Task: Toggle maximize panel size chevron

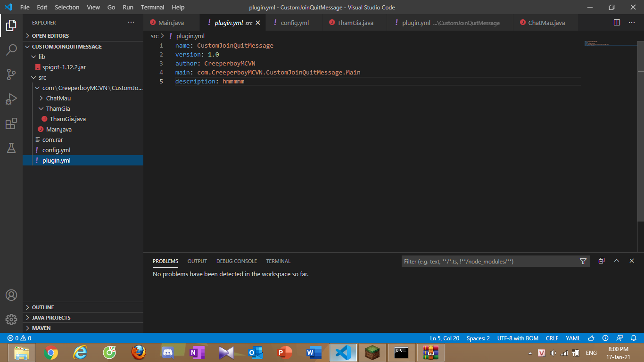Action: 616,261
